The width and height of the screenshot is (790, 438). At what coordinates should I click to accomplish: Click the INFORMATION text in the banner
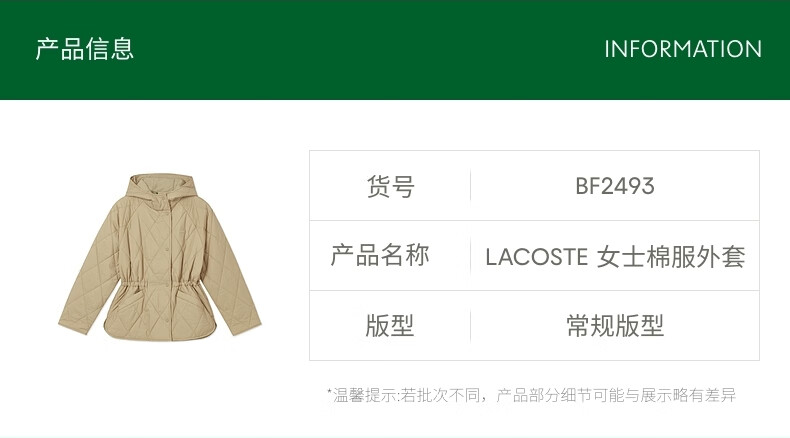[683, 49]
